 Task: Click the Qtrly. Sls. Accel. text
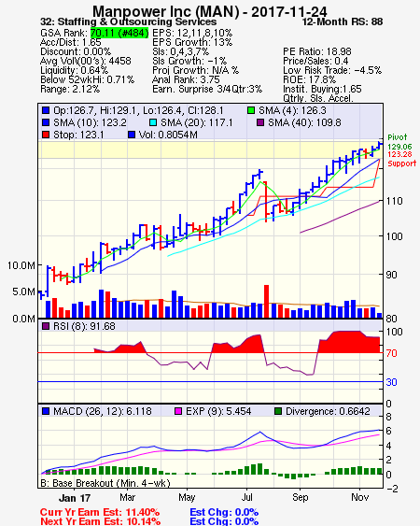coord(318,98)
